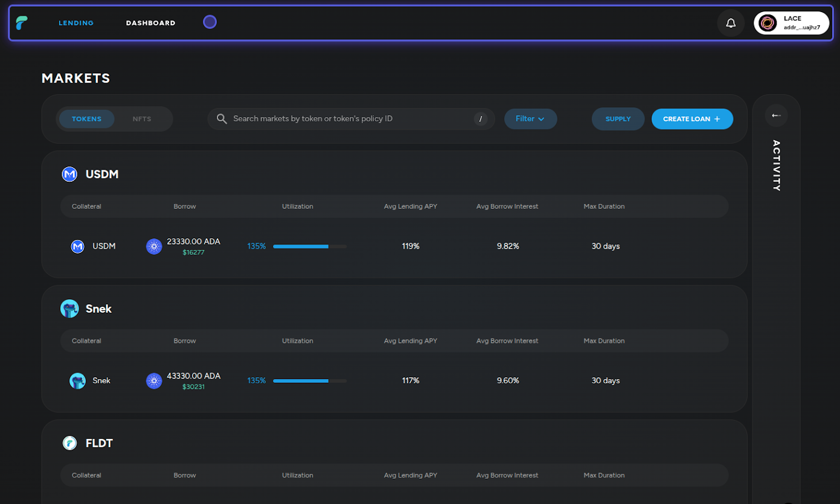Click the USDM market header logo
This screenshot has height=504, width=840.
pos(70,174)
